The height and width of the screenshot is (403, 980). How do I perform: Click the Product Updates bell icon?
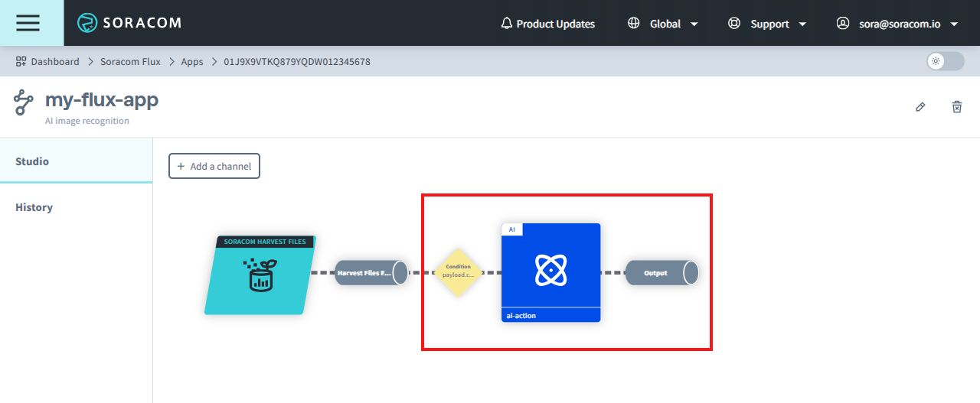click(x=506, y=24)
